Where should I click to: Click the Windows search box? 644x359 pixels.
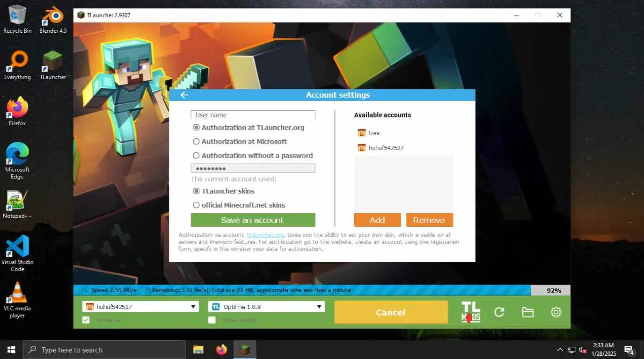[x=104, y=350]
